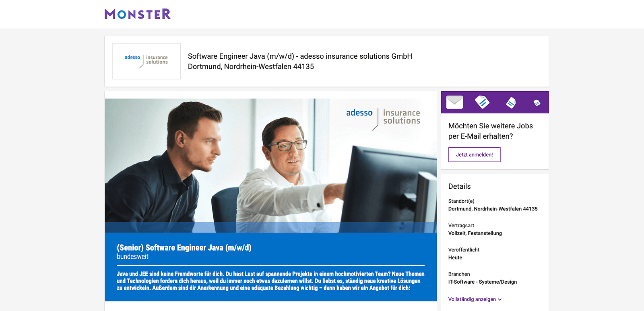Viewport: 644px width, 311px height.
Task: Click the Heute publication value
Action: [x=455, y=258]
